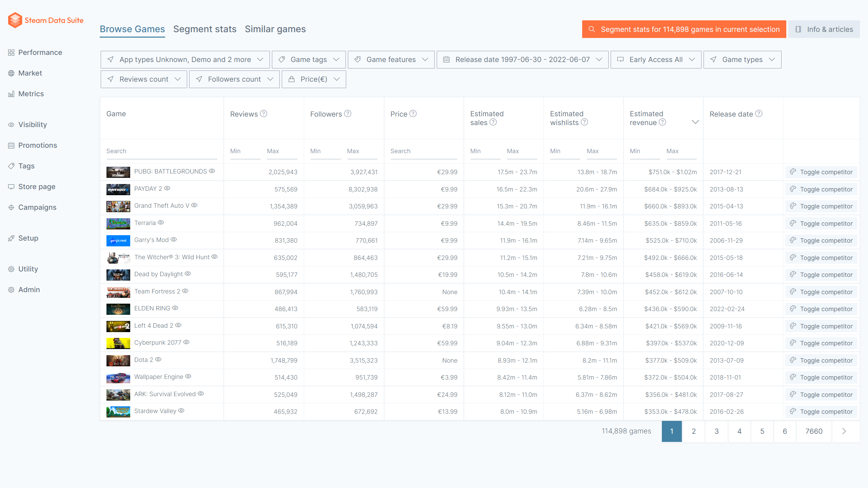Toggle competitor for Team Fortress 2
Screen dimensions: 868x488
tap(821, 292)
